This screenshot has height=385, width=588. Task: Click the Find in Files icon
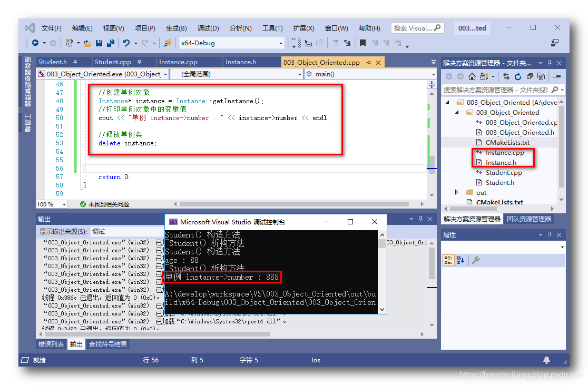(168, 43)
